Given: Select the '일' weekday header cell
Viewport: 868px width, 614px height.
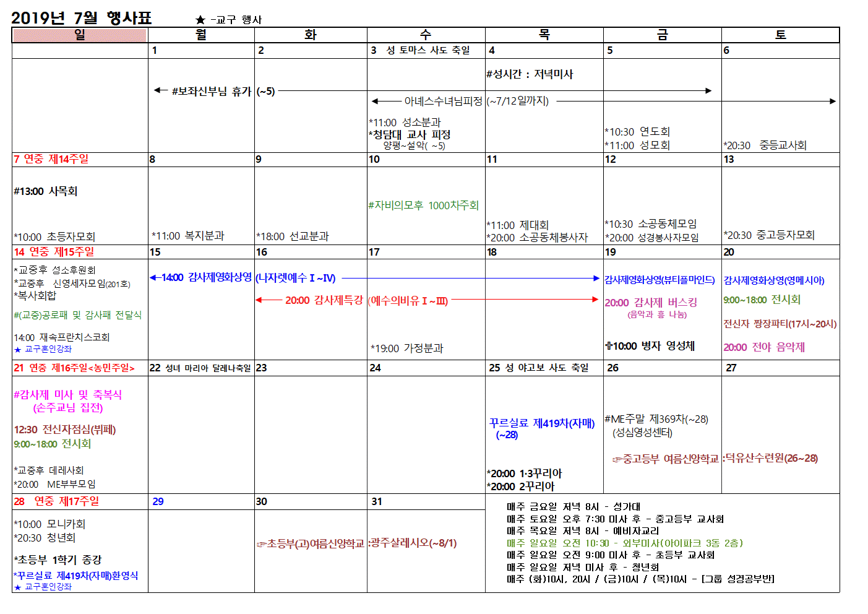Looking at the screenshot, I should coord(80,35).
